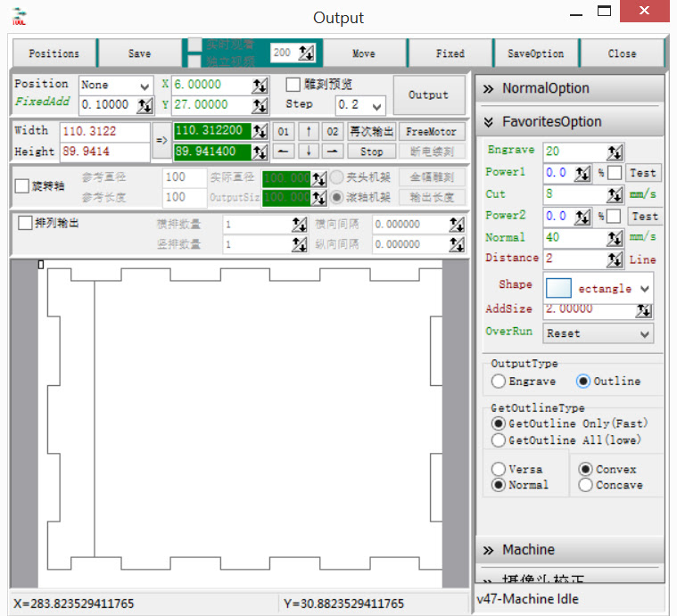Click the Engrave speed spinner icon
This screenshot has height=616, width=677.
(615, 152)
